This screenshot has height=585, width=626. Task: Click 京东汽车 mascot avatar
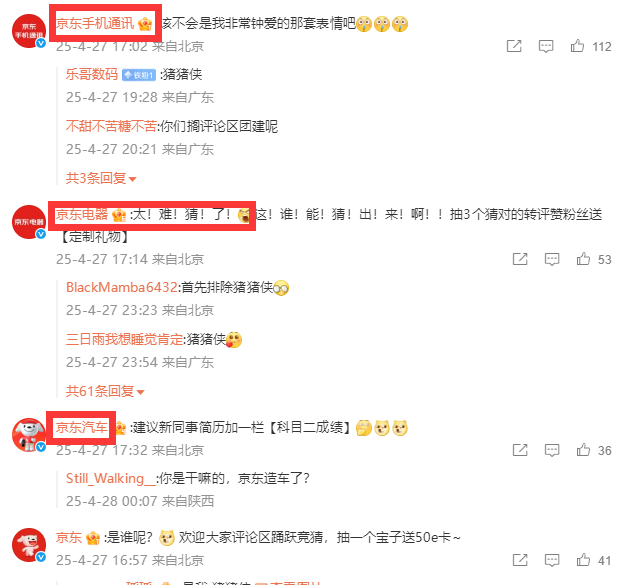tap(29, 435)
